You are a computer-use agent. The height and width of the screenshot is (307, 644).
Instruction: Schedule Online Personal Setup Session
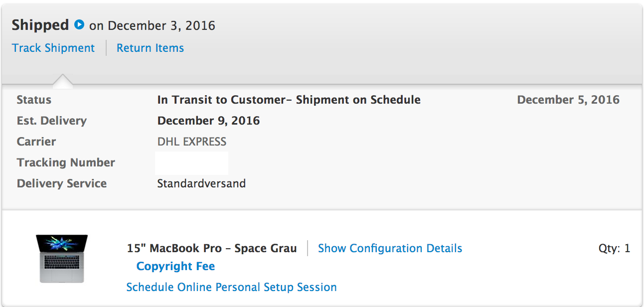pyautogui.click(x=231, y=287)
